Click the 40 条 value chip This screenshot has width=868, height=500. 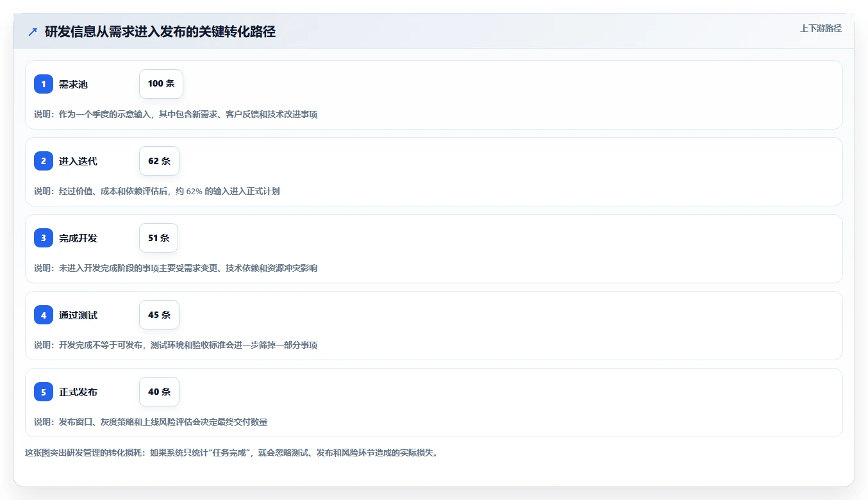[x=159, y=392]
